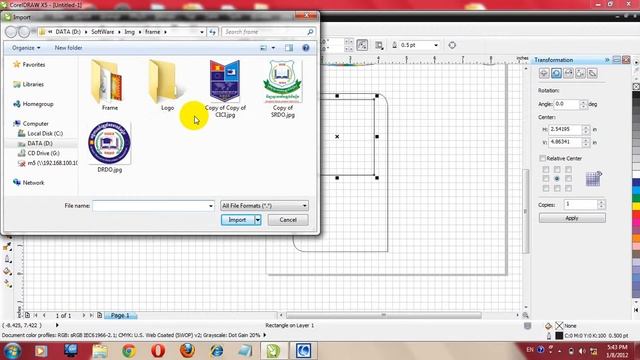Toggle the preview pane icon in Import dialog
This screenshot has height=360, width=640.
(289, 48)
